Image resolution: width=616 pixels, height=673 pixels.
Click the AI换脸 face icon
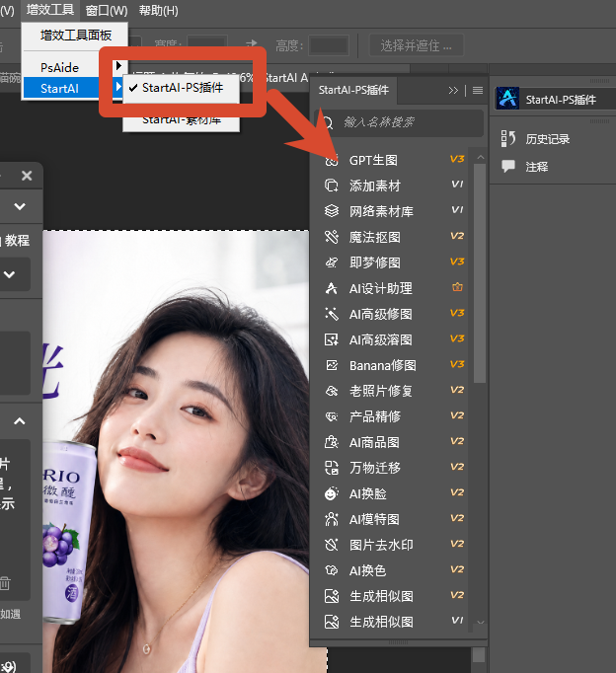click(332, 493)
